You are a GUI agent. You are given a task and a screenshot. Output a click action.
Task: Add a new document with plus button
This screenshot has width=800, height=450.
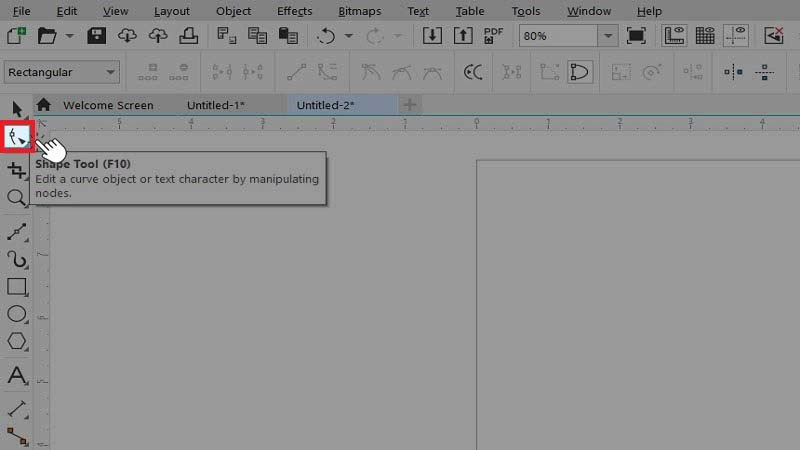click(x=409, y=105)
